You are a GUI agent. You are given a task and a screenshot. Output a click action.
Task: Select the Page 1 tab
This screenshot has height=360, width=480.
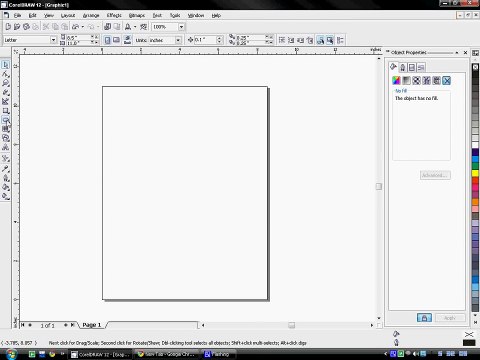[92, 325]
